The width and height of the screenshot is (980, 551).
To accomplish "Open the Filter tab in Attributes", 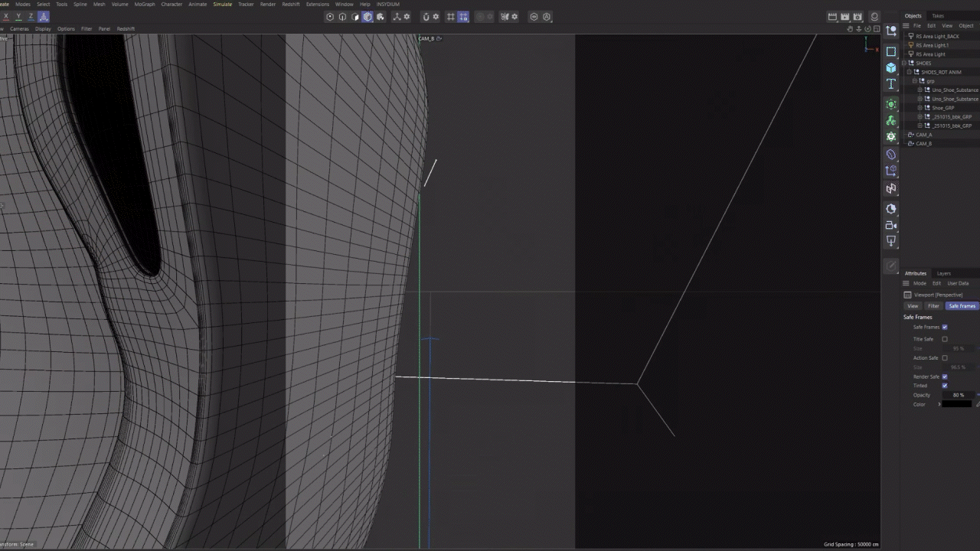I will 933,306.
